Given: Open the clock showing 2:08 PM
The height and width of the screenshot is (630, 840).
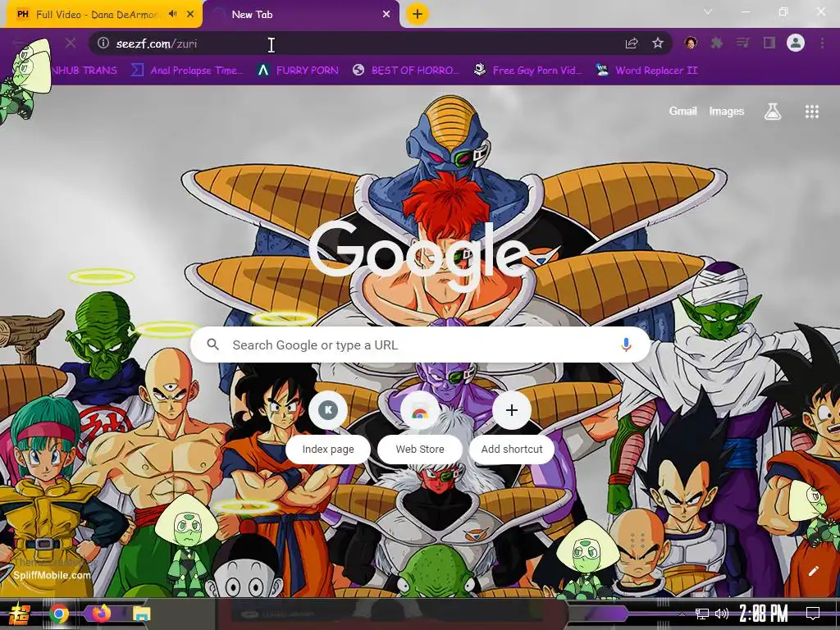Looking at the screenshot, I should [764, 614].
